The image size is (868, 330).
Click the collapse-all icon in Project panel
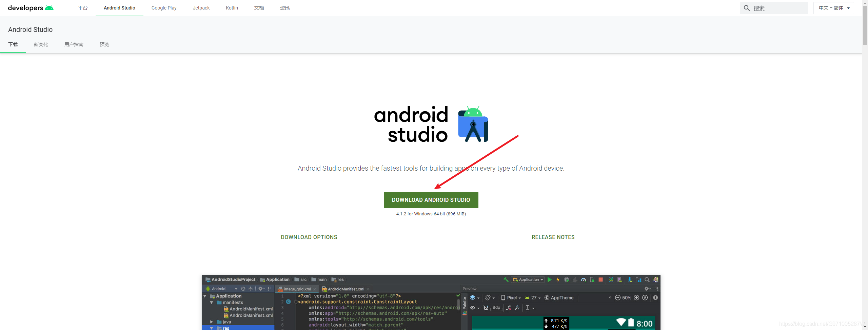[251, 289]
